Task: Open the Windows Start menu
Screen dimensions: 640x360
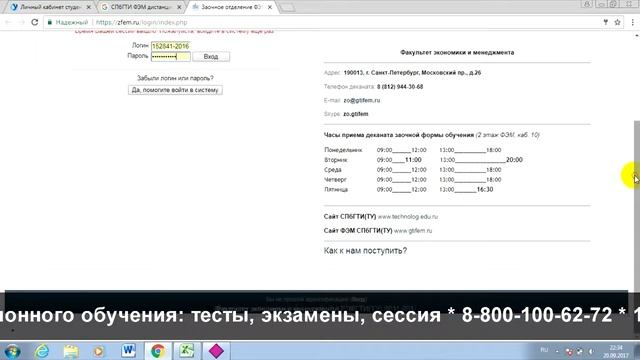Action: pyautogui.click(x=13, y=351)
